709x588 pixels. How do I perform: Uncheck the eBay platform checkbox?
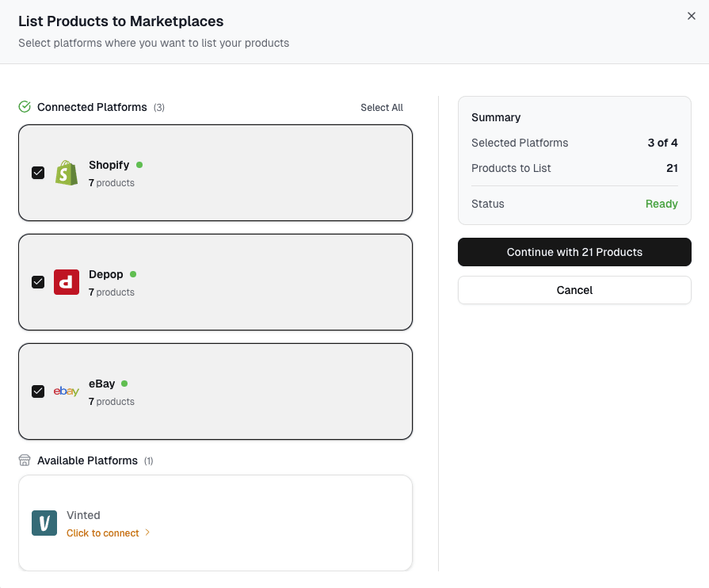click(38, 391)
